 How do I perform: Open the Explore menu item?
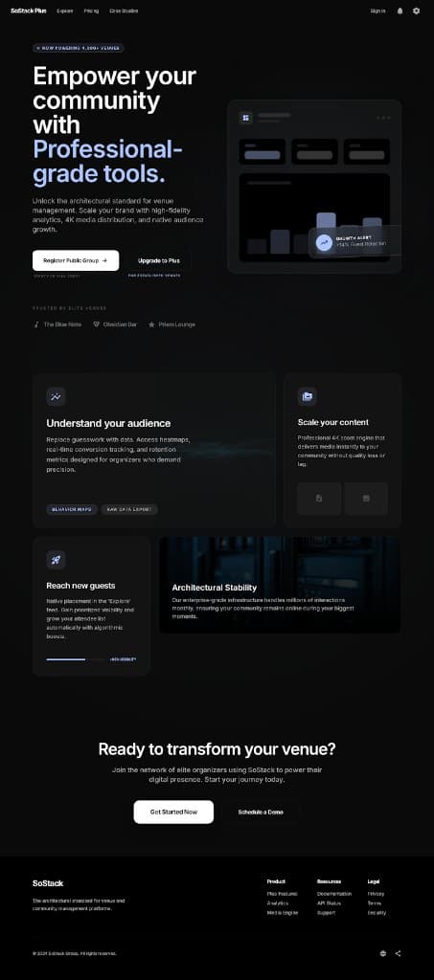tap(65, 11)
